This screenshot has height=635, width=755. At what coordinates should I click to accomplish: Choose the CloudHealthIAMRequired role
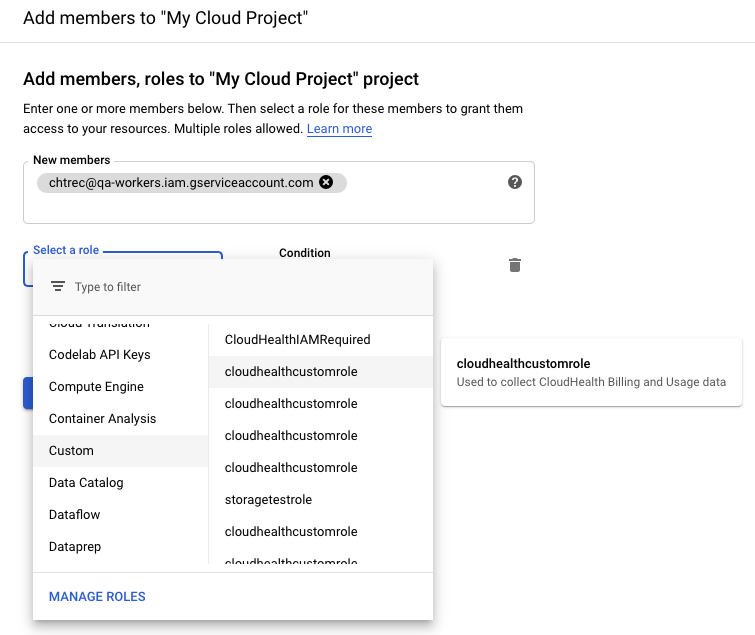[x=297, y=340]
